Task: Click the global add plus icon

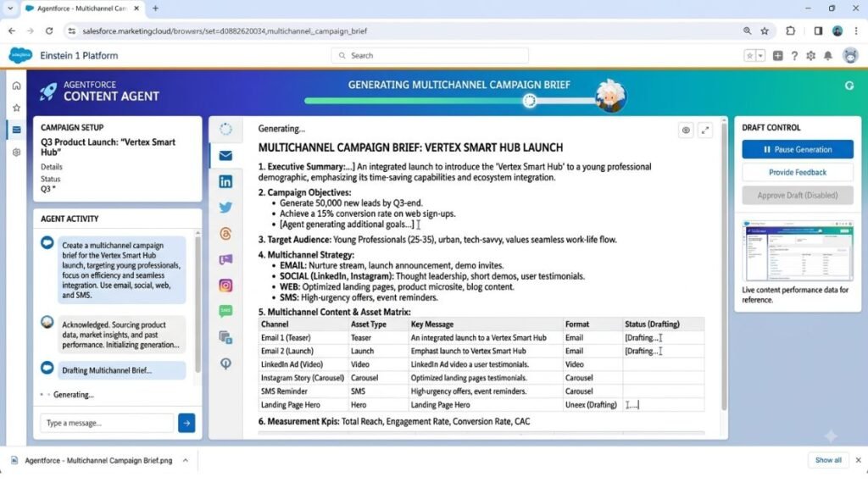Action: (x=778, y=56)
